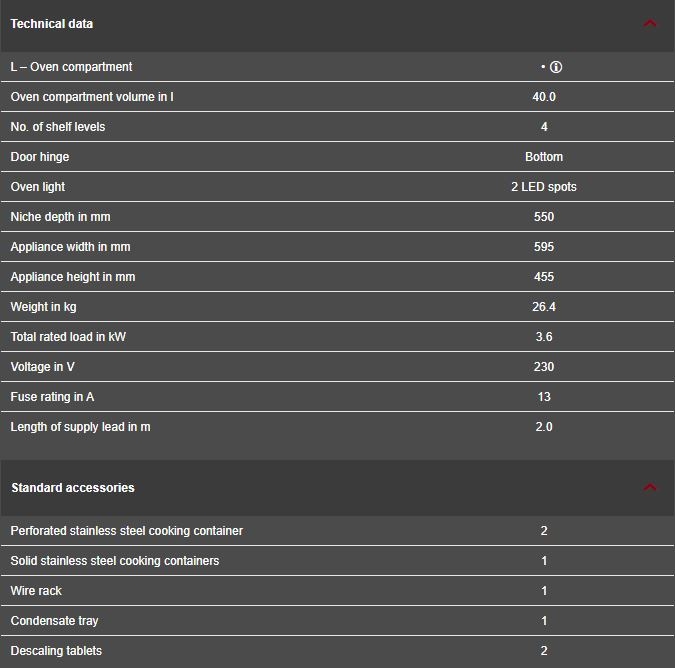The width and height of the screenshot is (675, 668).
Task: Collapse the Standard accessories section chevron
Action: pos(650,487)
